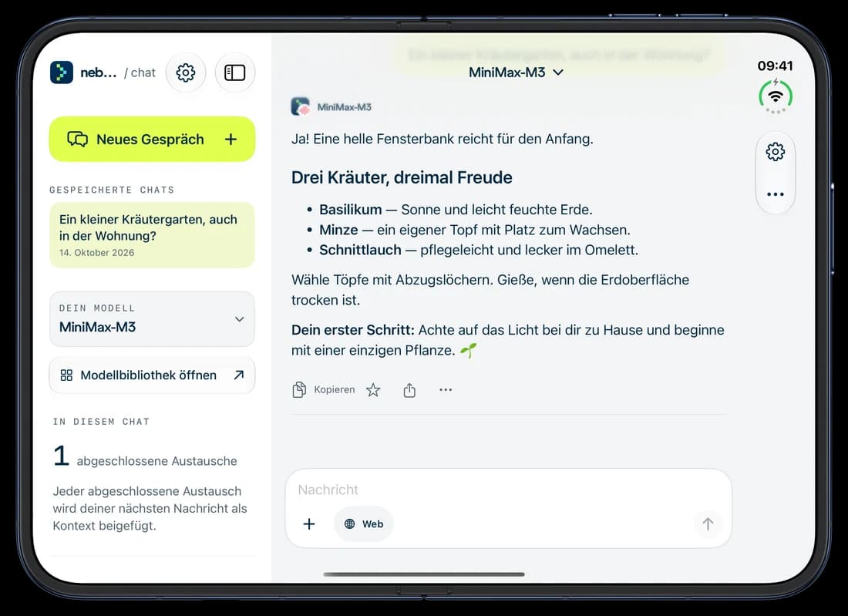Send message with arrow-up button
The height and width of the screenshot is (616, 848).
tap(708, 523)
